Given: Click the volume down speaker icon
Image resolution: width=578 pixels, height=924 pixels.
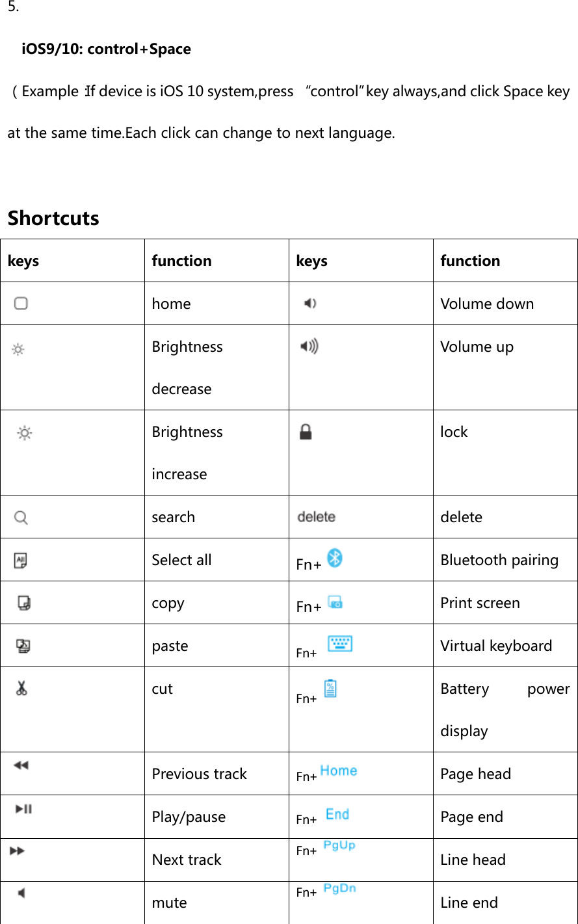Looking at the screenshot, I should click(310, 303).
